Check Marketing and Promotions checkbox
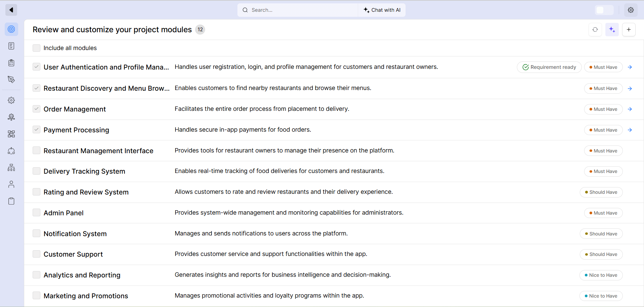 click(36, 296)
